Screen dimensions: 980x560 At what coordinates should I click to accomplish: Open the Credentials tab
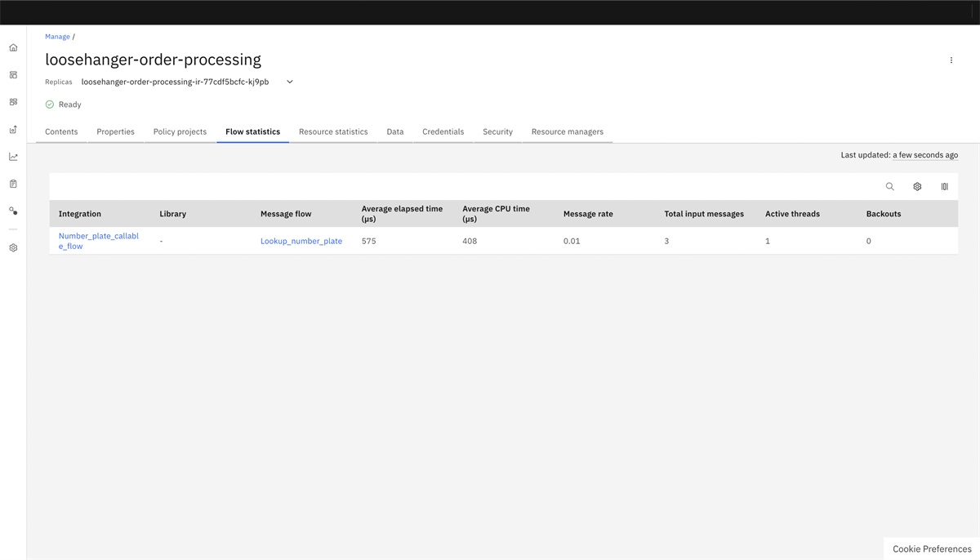click(443, 131)
